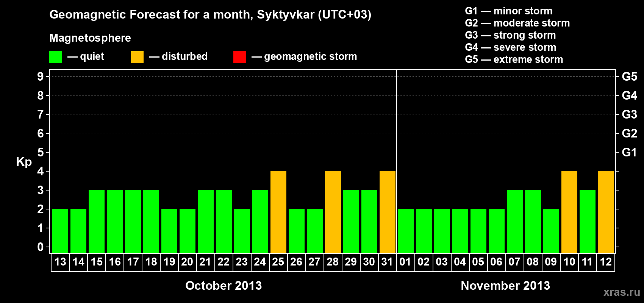
Task: Click 'G1 — minor storm' legend text
Action: click(509, 11)
